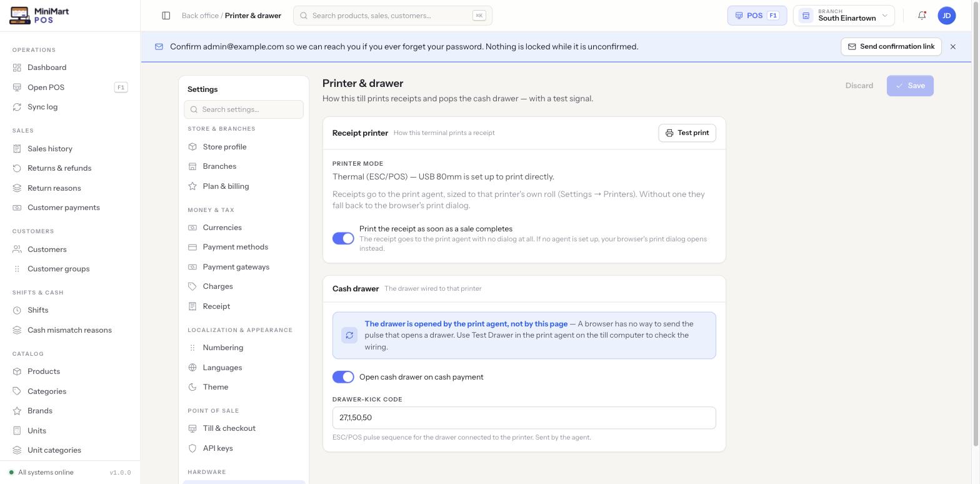
Task: Click the Discard button
Action: tap(859, 86)
